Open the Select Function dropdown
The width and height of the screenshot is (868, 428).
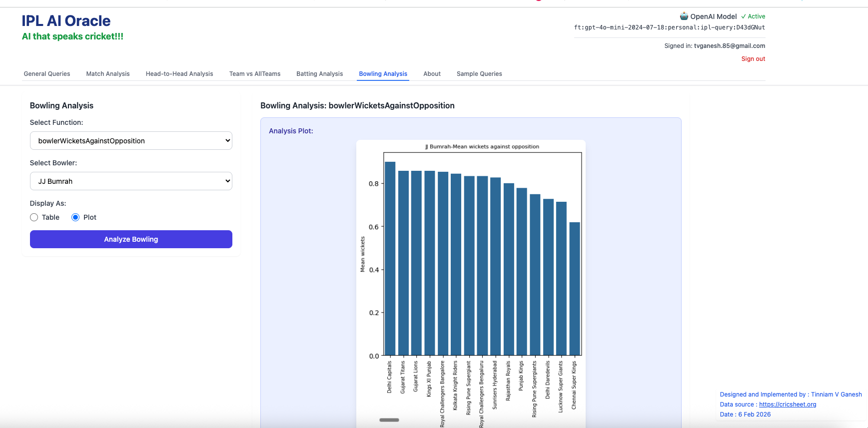pos(131,141)
